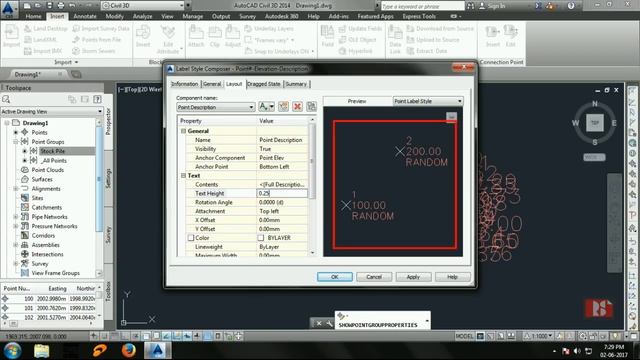
Task: Click the Toolspace search magnifier icon
Action: [6, 99]
